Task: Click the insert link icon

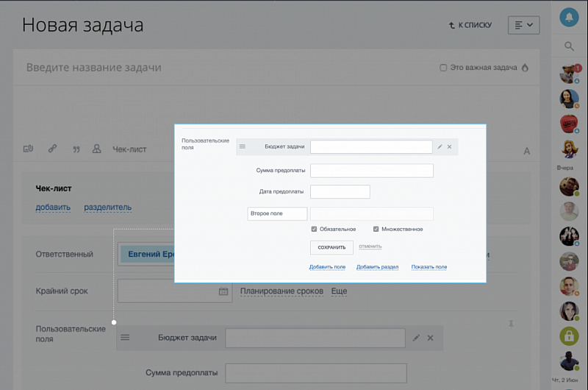Action: coord(52,149)
